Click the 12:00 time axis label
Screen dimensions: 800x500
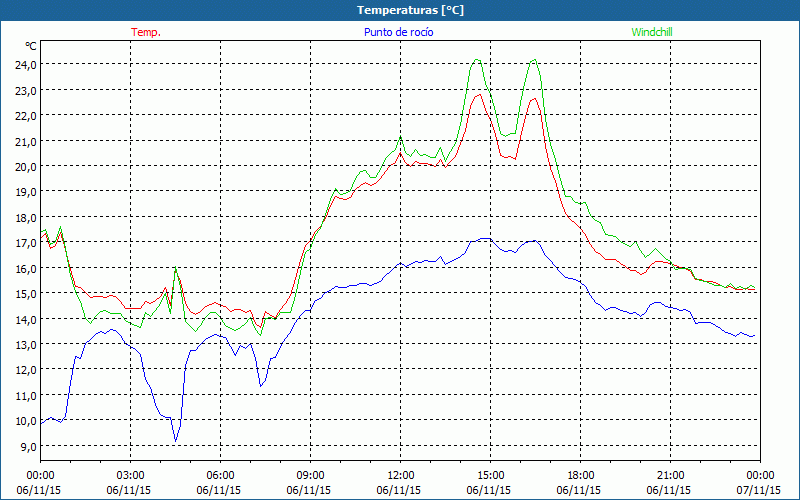401,476
